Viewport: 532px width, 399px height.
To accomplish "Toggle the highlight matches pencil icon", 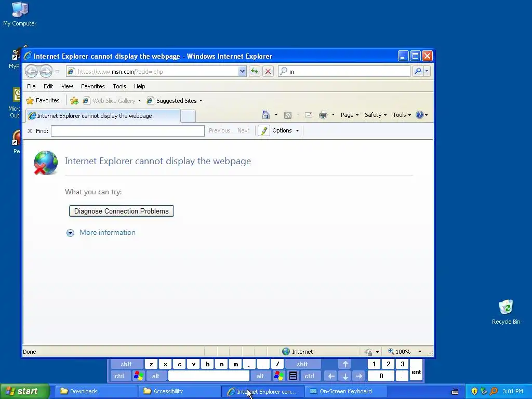I will pos(263,130).
